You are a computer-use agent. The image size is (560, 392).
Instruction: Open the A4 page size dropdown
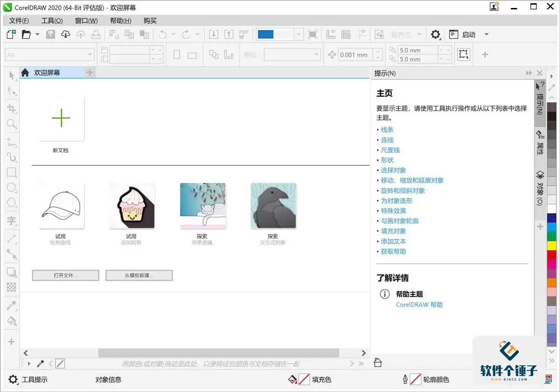tap(49, 55)
